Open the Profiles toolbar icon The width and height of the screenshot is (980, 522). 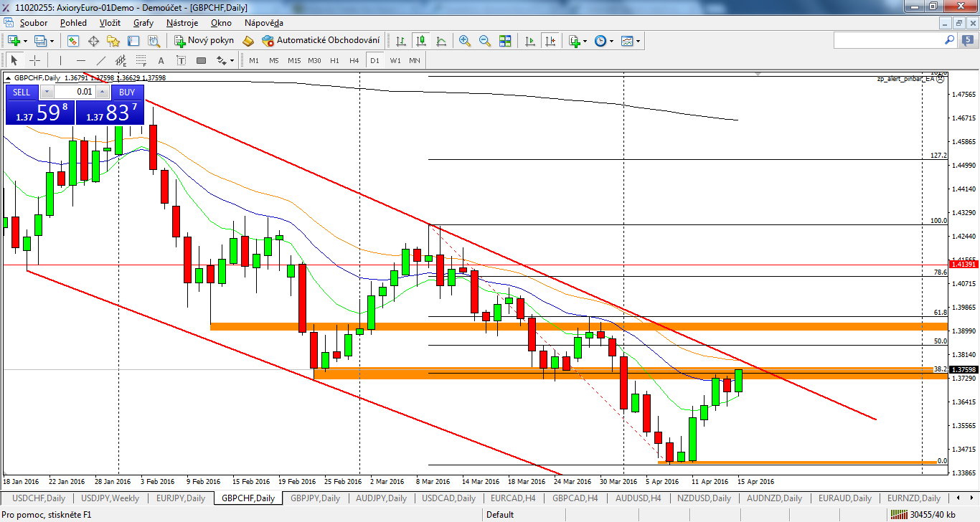point(41,41)
